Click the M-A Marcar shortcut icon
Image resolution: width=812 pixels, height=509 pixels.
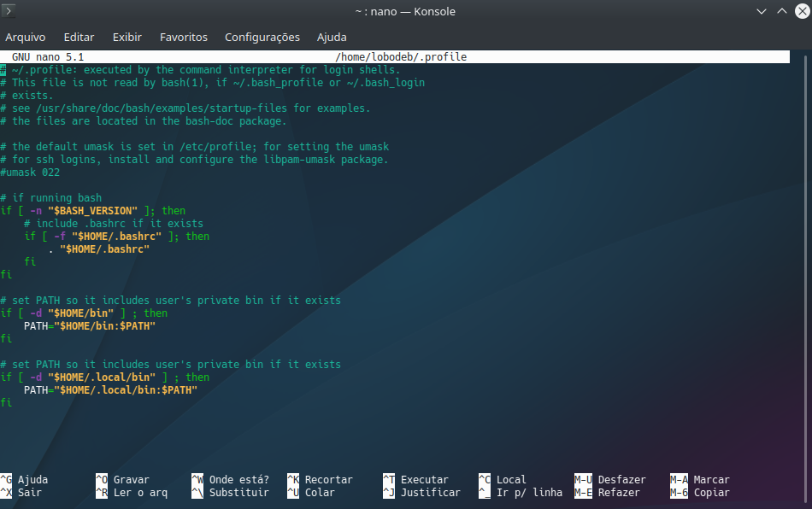point(681,479)
